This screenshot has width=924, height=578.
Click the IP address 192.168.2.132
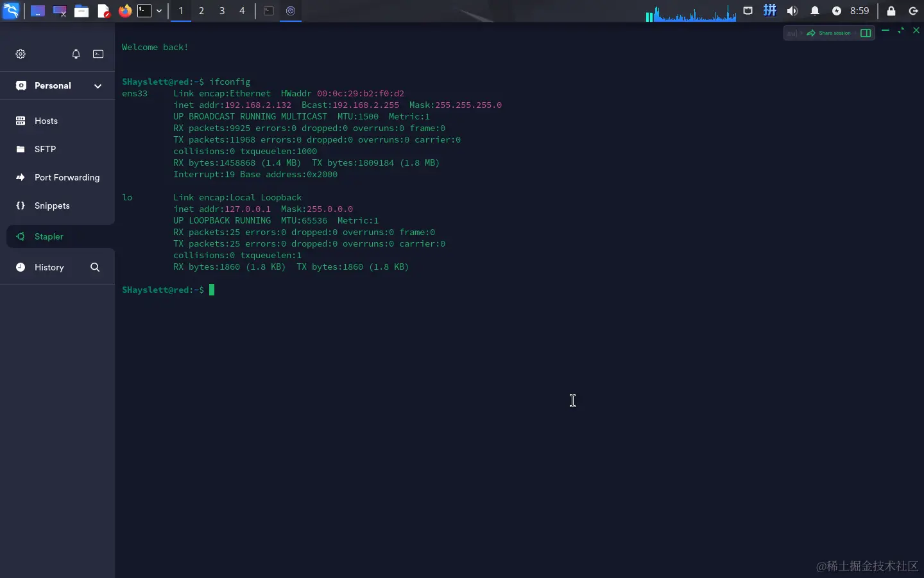pyautogui.click(x=258, y=105)
